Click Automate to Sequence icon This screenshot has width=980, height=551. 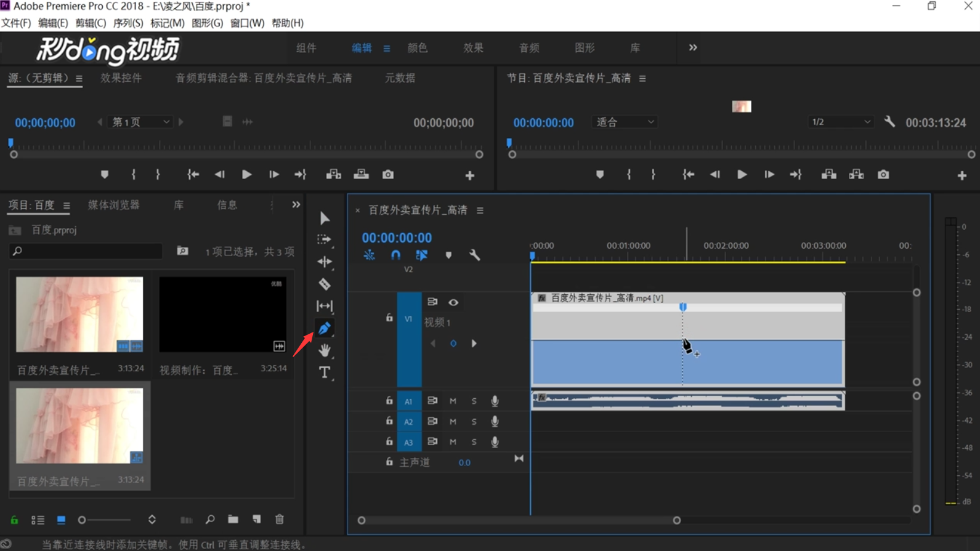pos(186,520)
